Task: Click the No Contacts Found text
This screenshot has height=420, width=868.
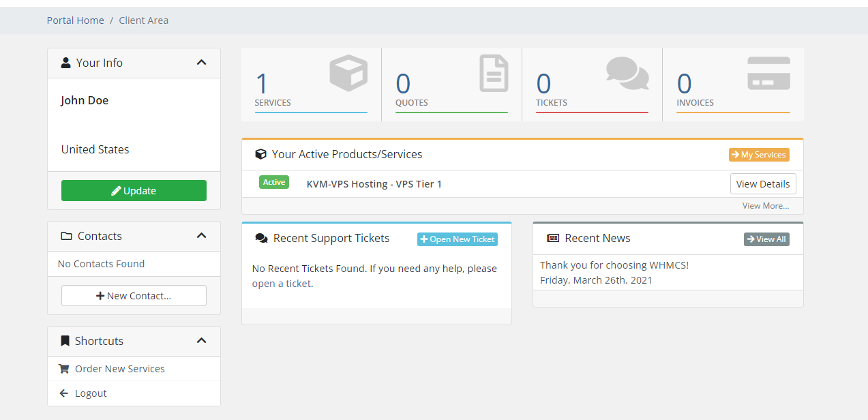Action: (101, 264)
